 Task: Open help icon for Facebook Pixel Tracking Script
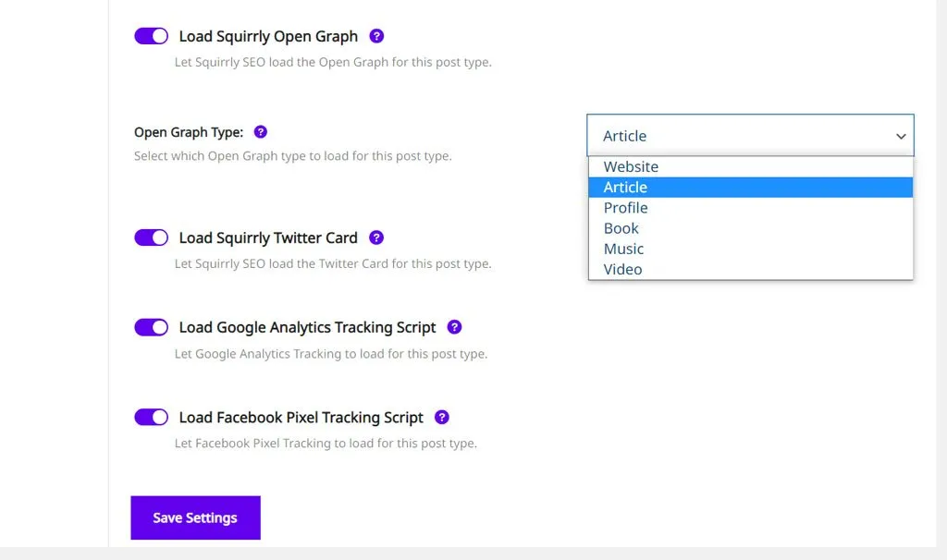(442, 417)
